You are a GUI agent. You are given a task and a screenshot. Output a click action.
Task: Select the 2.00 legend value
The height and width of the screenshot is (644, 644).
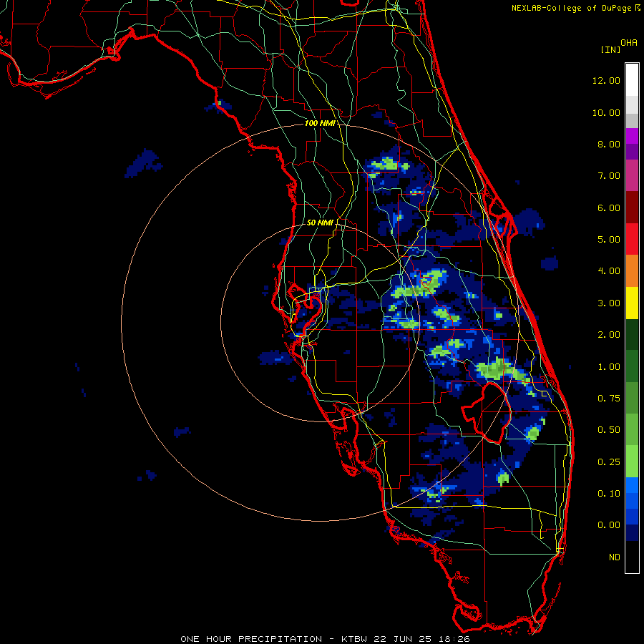[x=609, y=335]
